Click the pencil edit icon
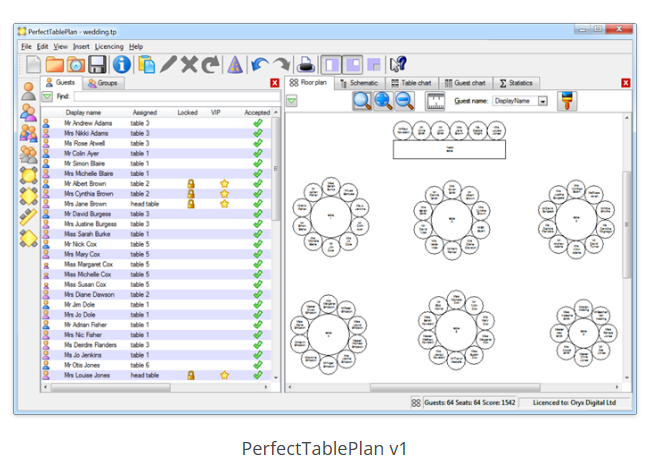This screenshot has height=469, width=657. 168,65
